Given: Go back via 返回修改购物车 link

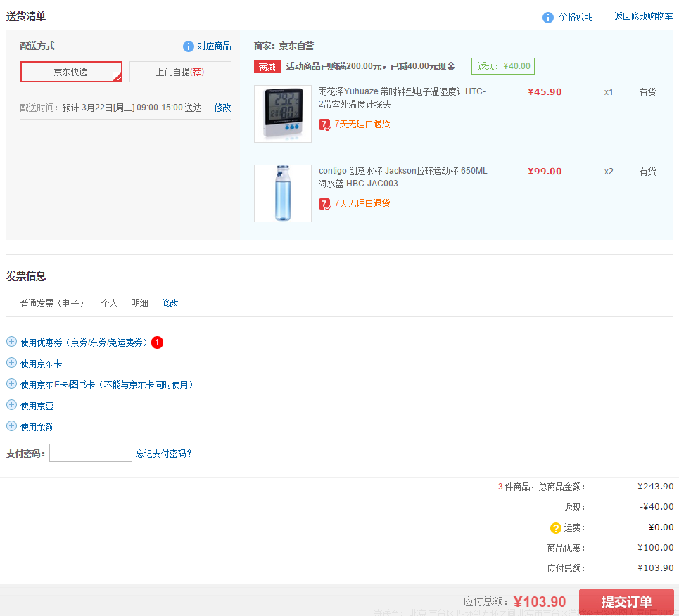Looking at the screenshot, I should [x=643, y=16].
